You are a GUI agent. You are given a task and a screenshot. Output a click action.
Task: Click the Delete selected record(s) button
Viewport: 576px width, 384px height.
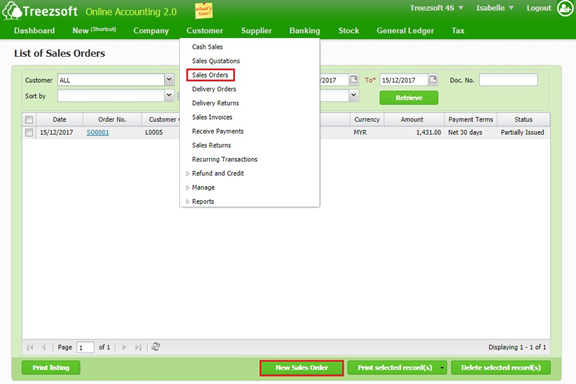501,368
